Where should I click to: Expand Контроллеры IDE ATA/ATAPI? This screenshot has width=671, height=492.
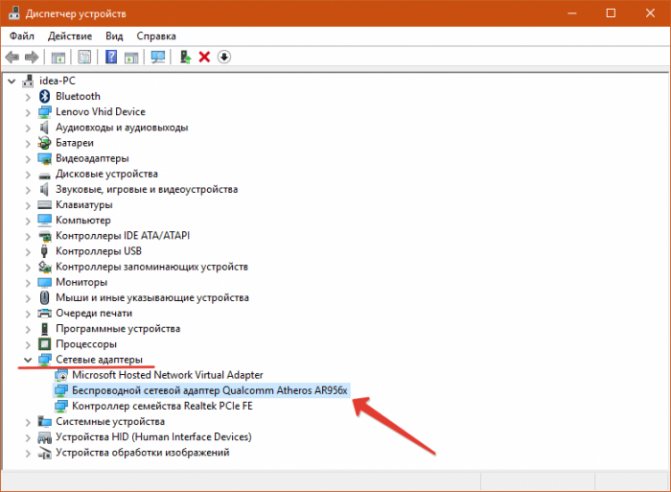(28, 237)
